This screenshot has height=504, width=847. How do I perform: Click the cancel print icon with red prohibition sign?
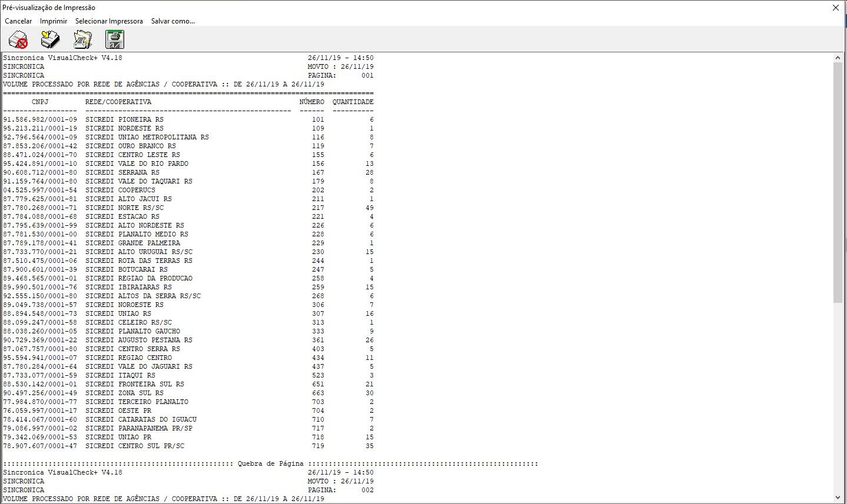click(x=18, y=40)
